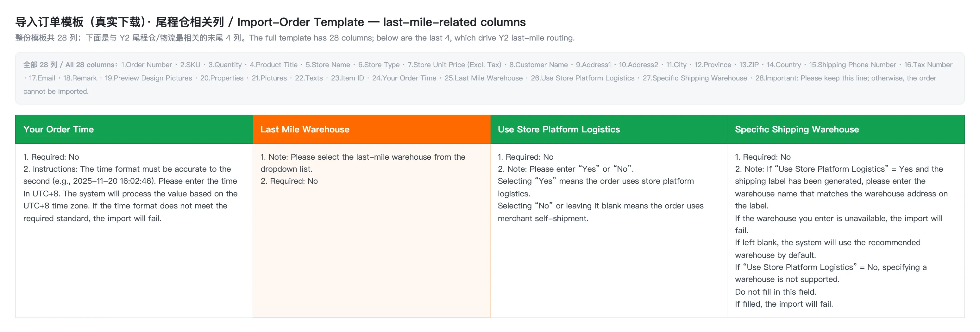Click '15.Shipping Phone Number' entry

click(852, 65)
